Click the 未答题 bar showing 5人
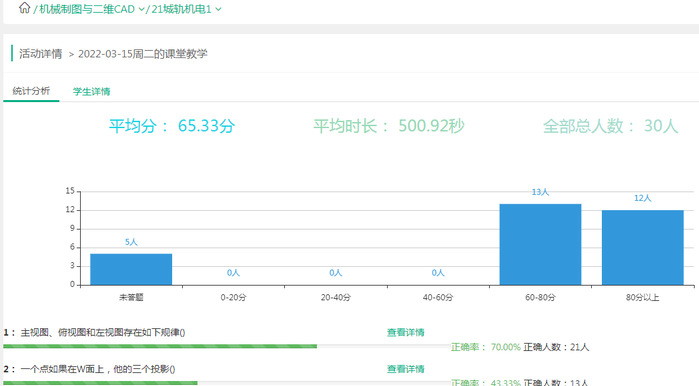Image resolution: width=699 pixels, height=386 pixels. point(131,269)
